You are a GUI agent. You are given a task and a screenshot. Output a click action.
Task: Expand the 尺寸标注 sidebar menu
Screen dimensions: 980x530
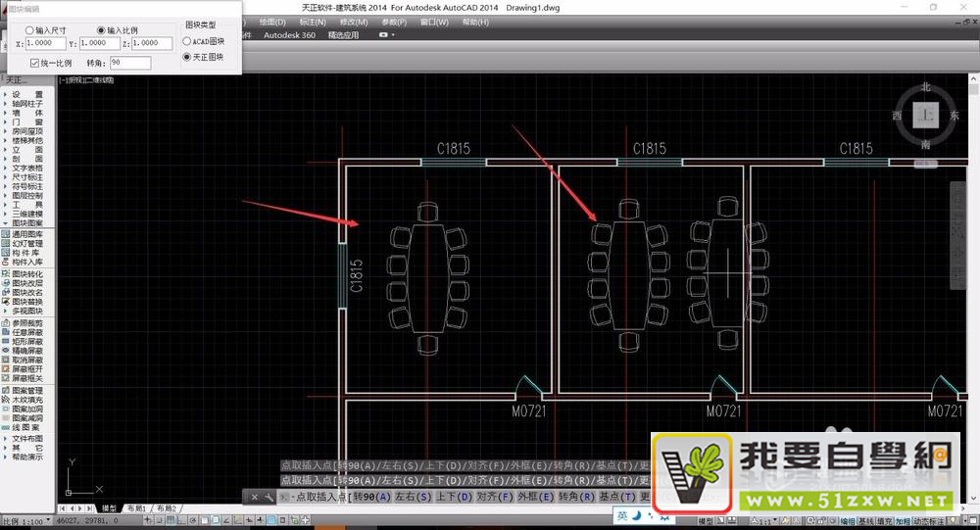pos(26,177)
